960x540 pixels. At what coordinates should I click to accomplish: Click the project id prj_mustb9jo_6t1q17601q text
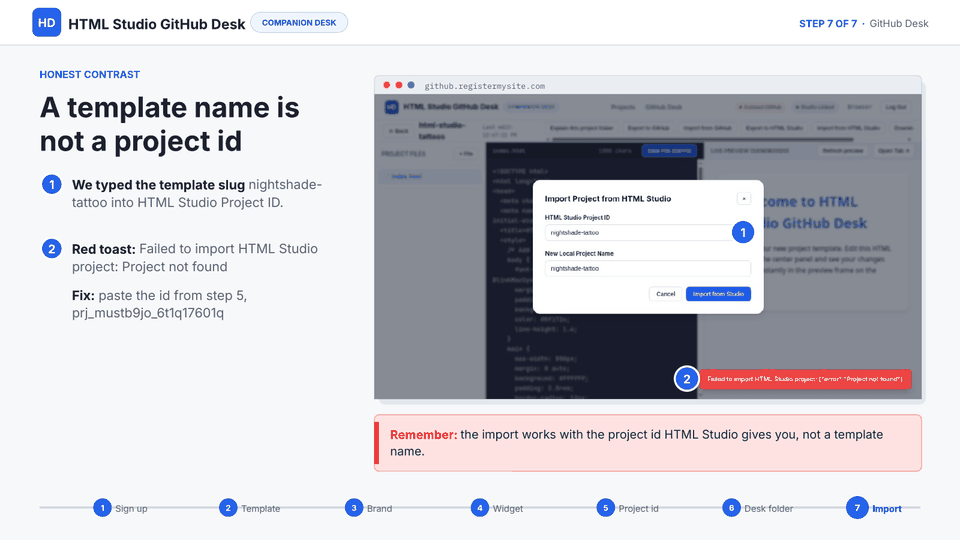pyautogui.click(x=148, y=313)
